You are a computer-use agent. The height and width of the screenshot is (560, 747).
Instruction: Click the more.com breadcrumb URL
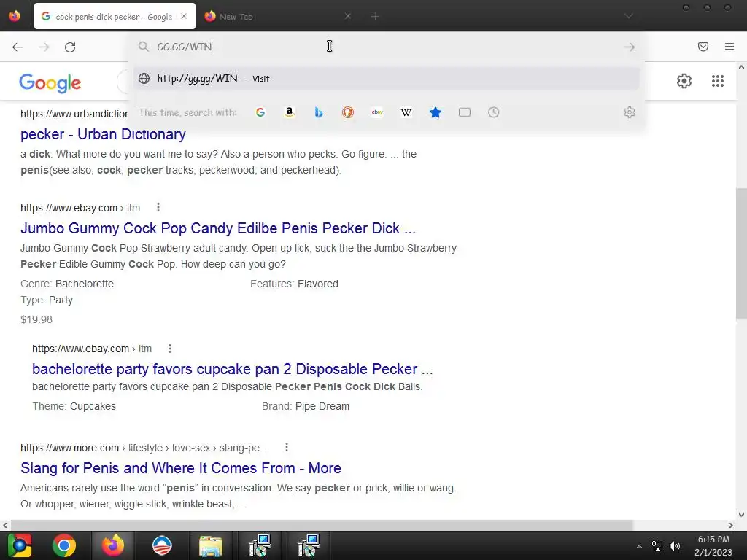(x=144, y=448)
